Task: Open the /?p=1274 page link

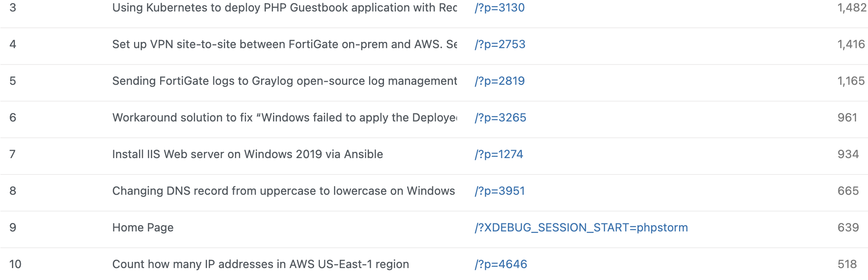Action: pyautogui.click(x=499, y=155)
